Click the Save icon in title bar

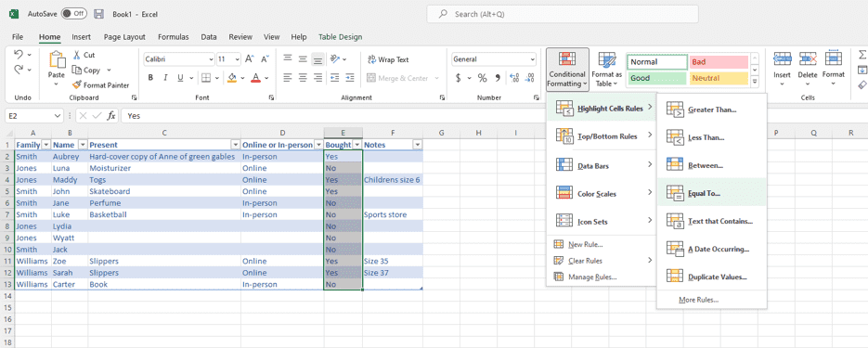pyautogui.click(x=99, y=14)
